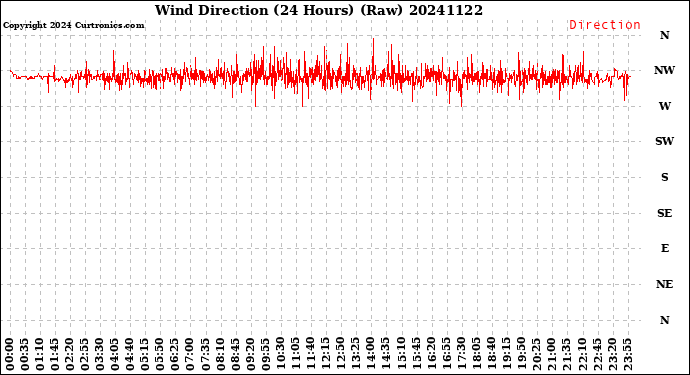Click the 23:55 time label
690x375 pixels.
(627, 355)
